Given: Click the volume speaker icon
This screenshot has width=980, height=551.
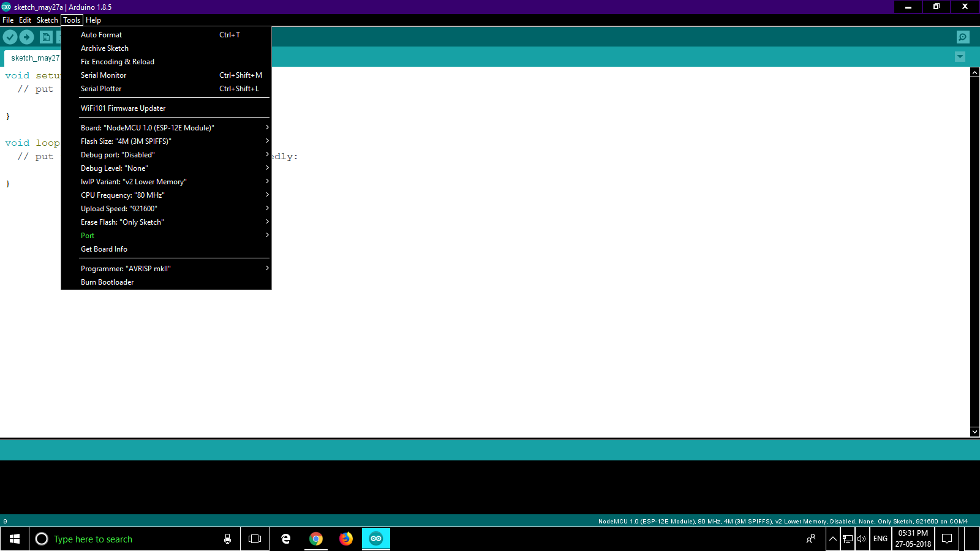Looking at the screenshot, I should pos(862,539).
